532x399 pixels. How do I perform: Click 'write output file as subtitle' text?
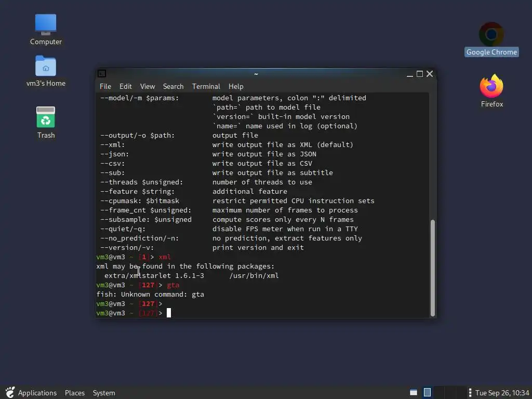pyautogui.click(x=272, y=172)
